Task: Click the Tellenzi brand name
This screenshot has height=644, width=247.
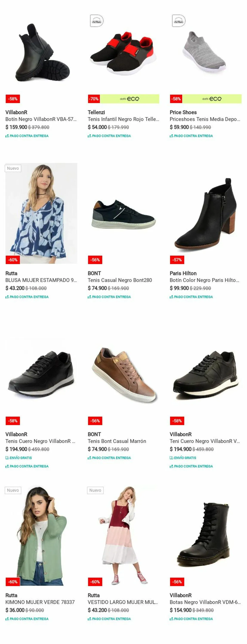Action: point(96,112)
